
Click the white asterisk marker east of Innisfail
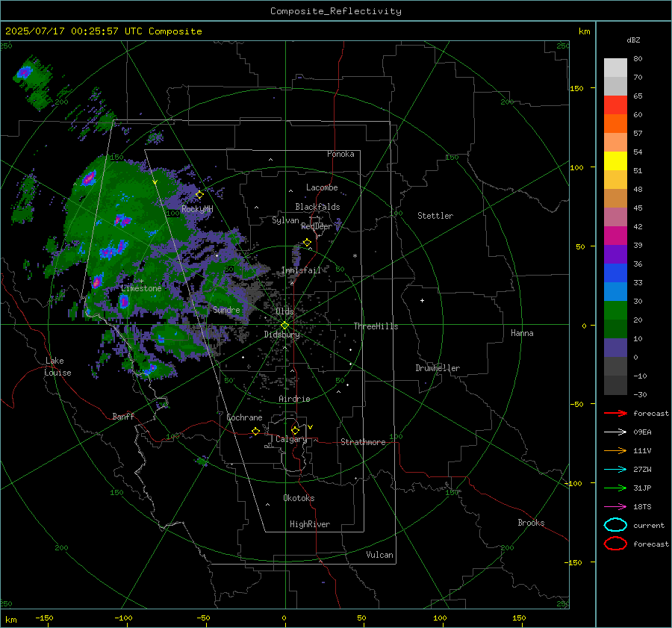click(355, 256)
